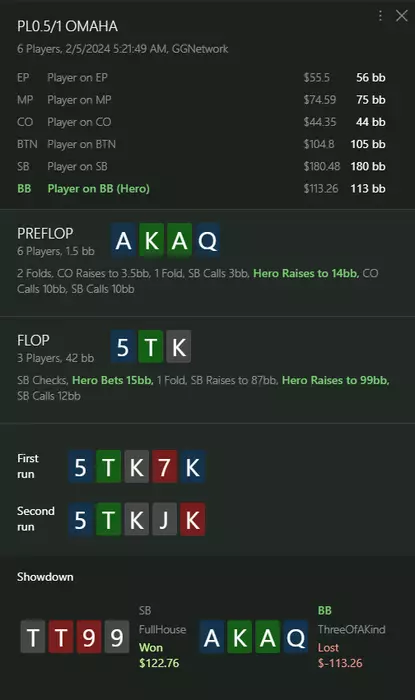
Task: Select the Player on SB row
Action: [x=201, y=167]
